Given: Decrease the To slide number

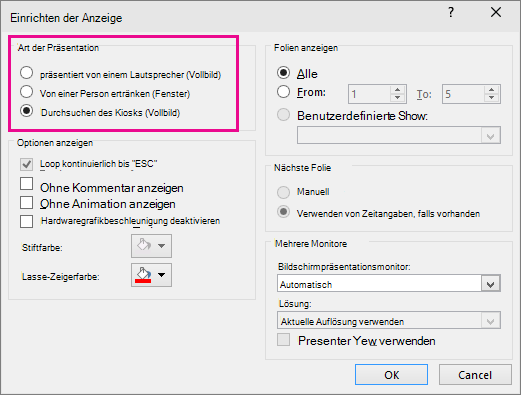Looking at the screenshot, I should point(492,98).
